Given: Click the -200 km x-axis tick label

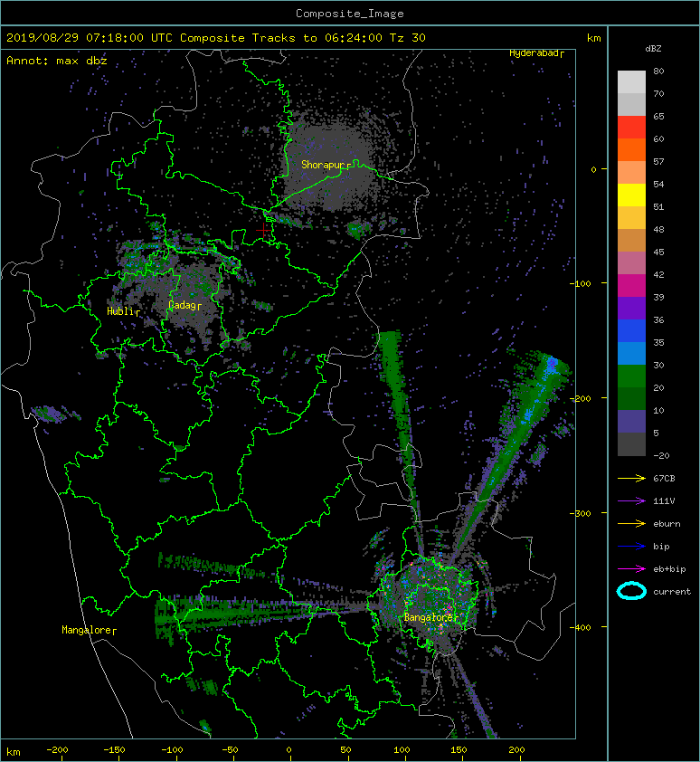Looking at the screenshot, I should tap(57, 750).
